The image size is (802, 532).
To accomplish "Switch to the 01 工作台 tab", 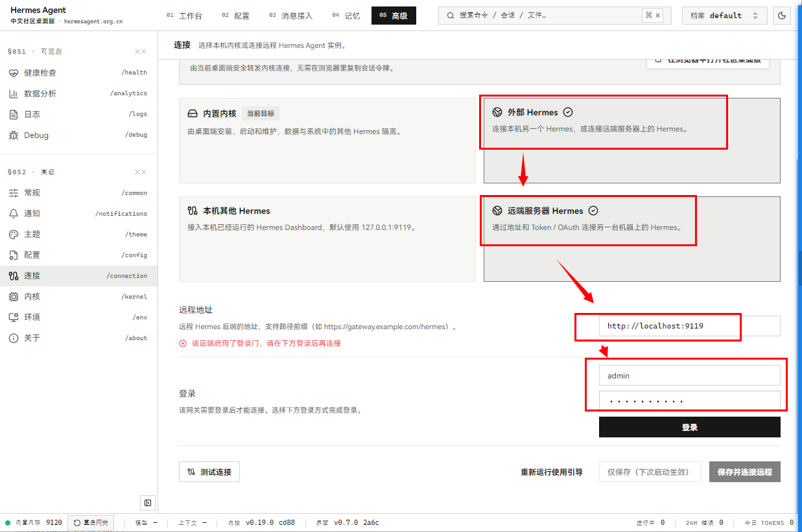I will (x=184, y=16).
